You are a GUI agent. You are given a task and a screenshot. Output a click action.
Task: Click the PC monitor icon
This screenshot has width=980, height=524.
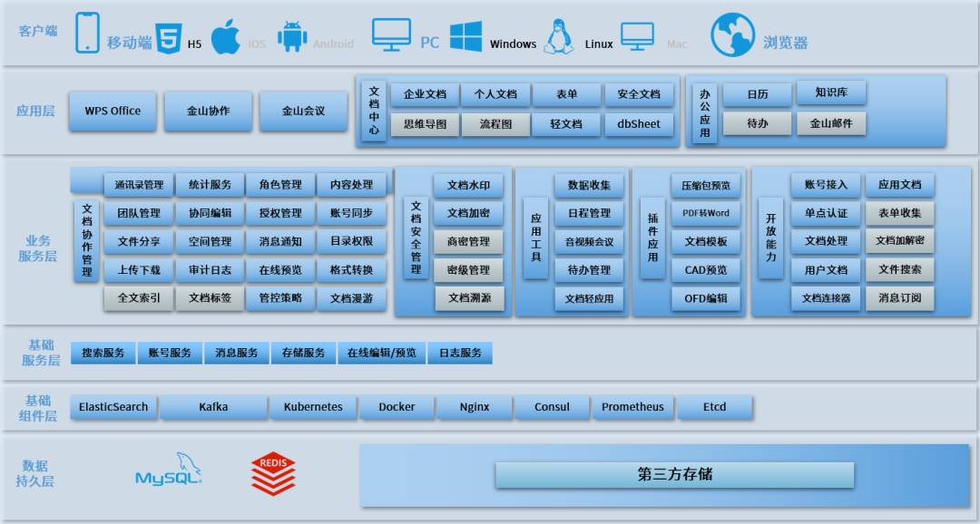(392, 35)
